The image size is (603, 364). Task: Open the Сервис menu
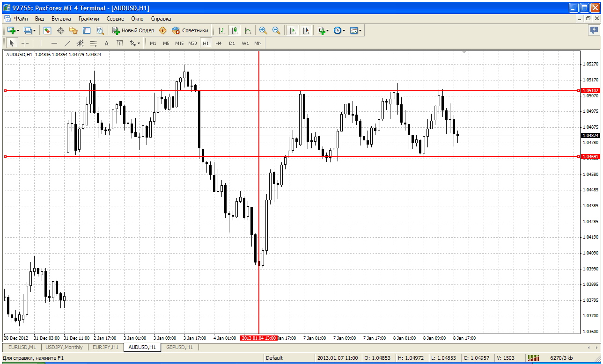point(115,19)
